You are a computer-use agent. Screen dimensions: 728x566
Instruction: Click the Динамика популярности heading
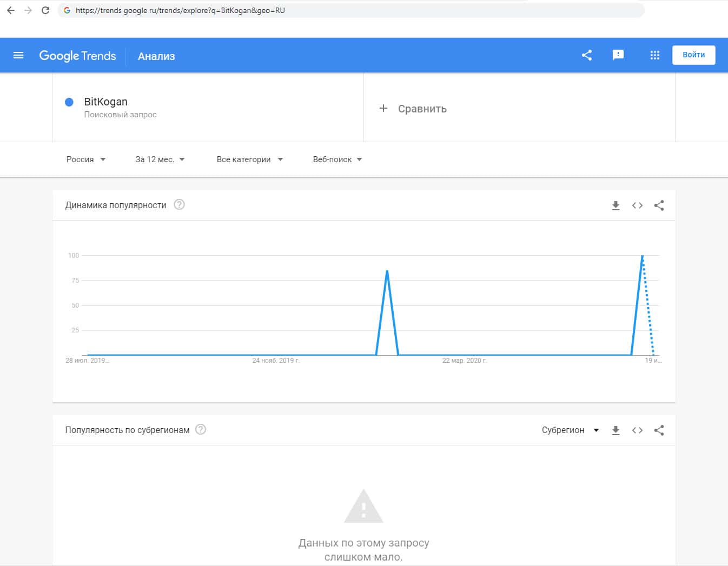point(116,205)
